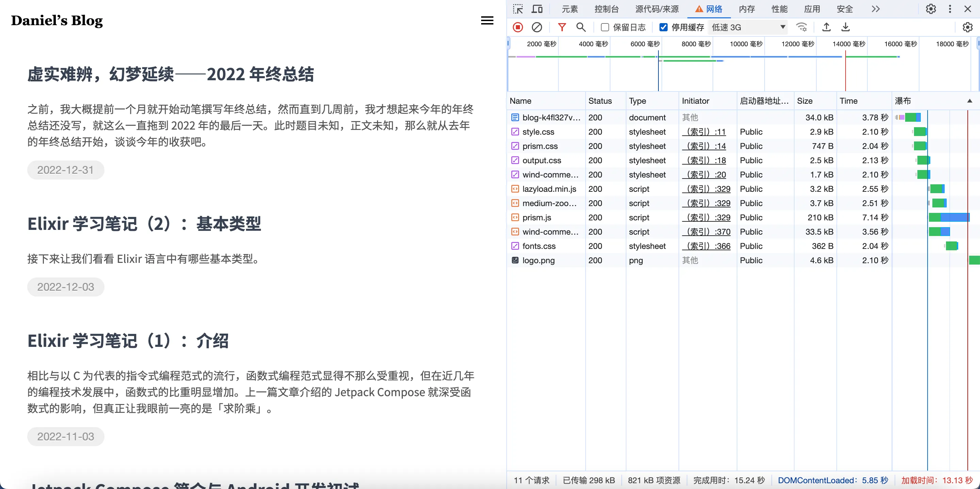The height and width of the screenshot is (489, 980).
Task: Click the export HAR download icon
Action: [x=845, y=27]
